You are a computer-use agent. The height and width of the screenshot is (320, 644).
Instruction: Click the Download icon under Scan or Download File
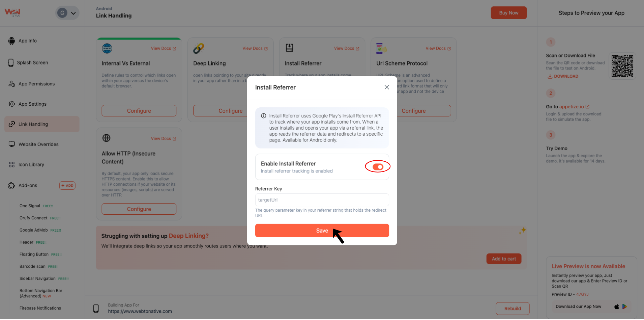(550, 76)
